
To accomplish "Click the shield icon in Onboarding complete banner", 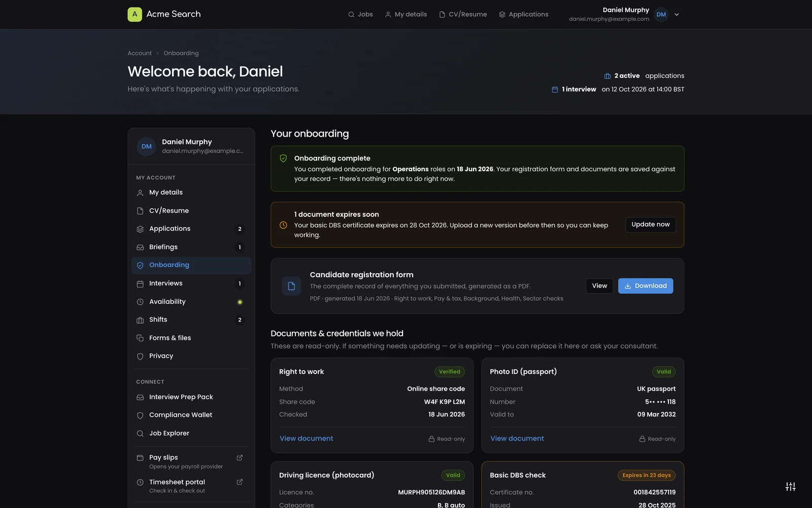I will pos(284,158).
